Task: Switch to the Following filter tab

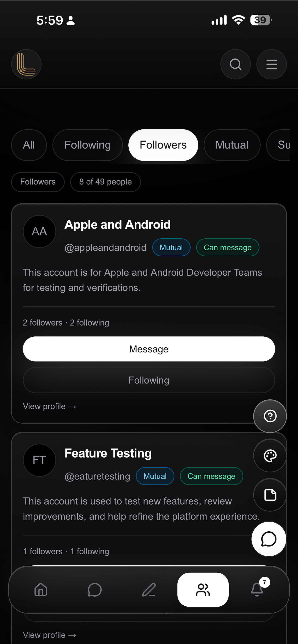Action: [87, 145]
